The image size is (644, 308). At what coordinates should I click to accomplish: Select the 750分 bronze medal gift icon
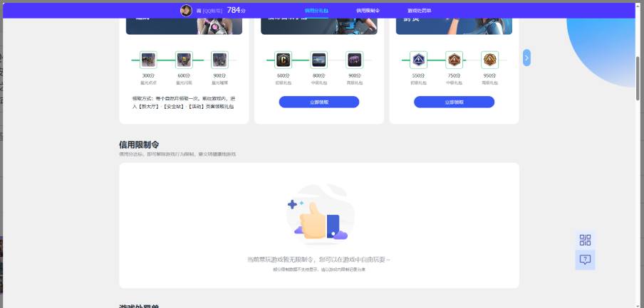pos(455,60)
